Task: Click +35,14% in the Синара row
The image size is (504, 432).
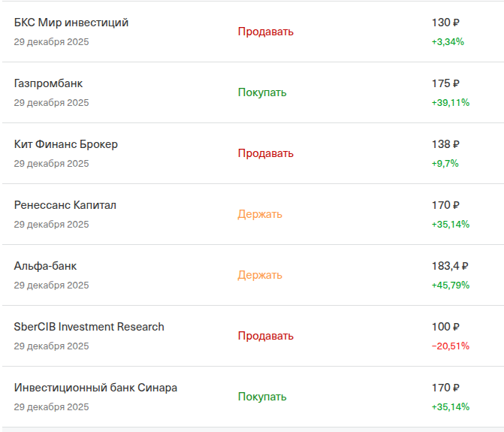Action: tap(451, 407)
